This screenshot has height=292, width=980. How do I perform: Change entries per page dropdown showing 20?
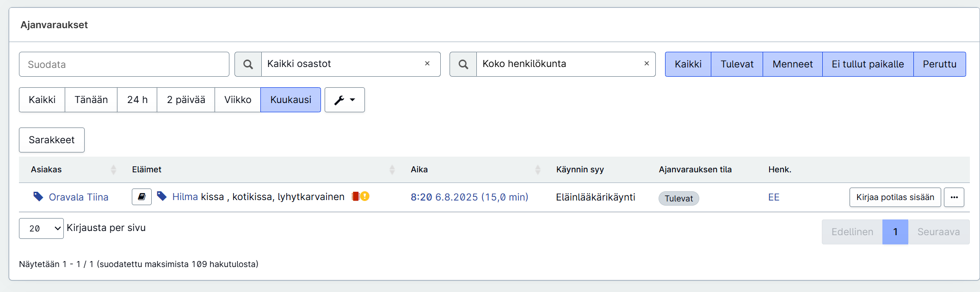(41, 228)
